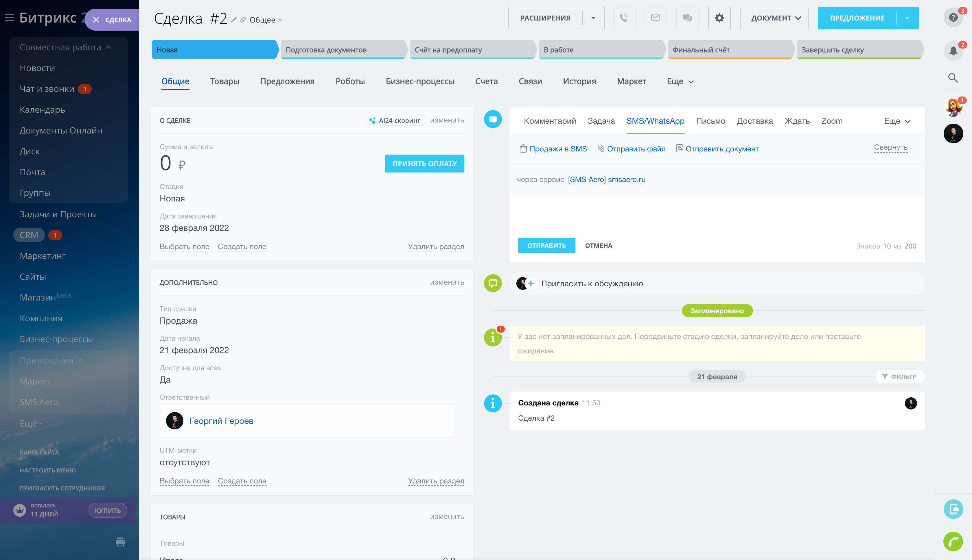Screen dimensions: 972x560
Task: Expand the Предложение button arrow
Action: 907,18
